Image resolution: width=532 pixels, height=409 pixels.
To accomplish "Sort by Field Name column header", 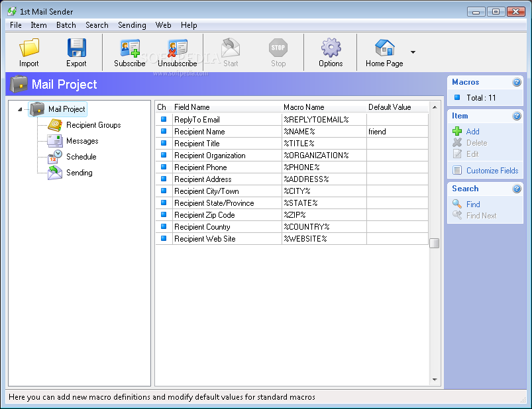I will [x=227, y=107].
